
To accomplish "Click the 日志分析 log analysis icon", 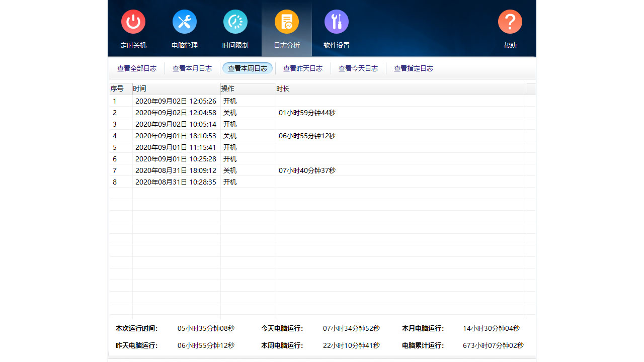I will 286,29.
